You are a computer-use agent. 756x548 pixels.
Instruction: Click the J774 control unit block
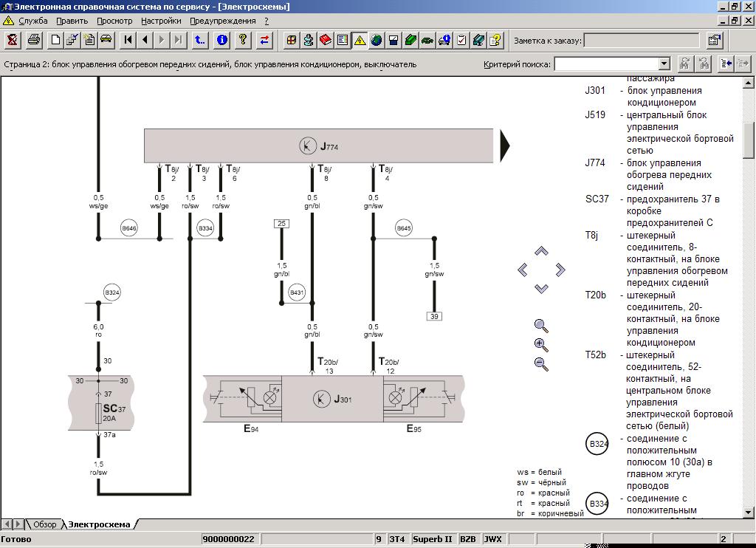(319, 145)
